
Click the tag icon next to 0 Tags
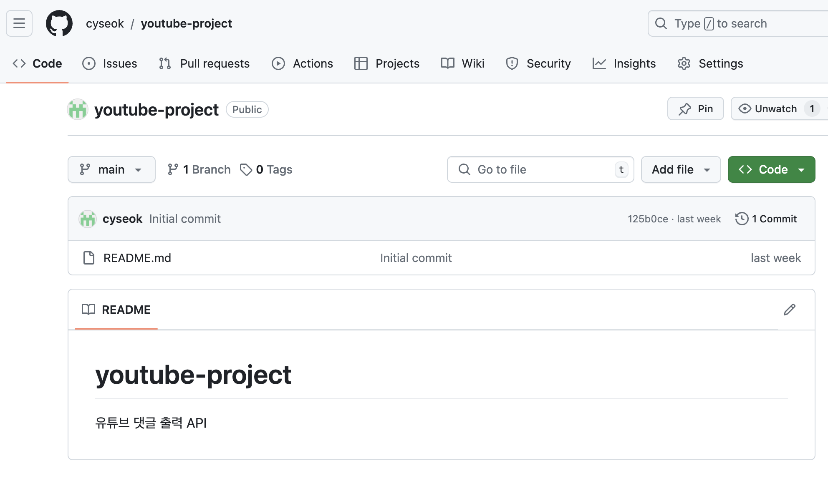[x=246, y=169]
